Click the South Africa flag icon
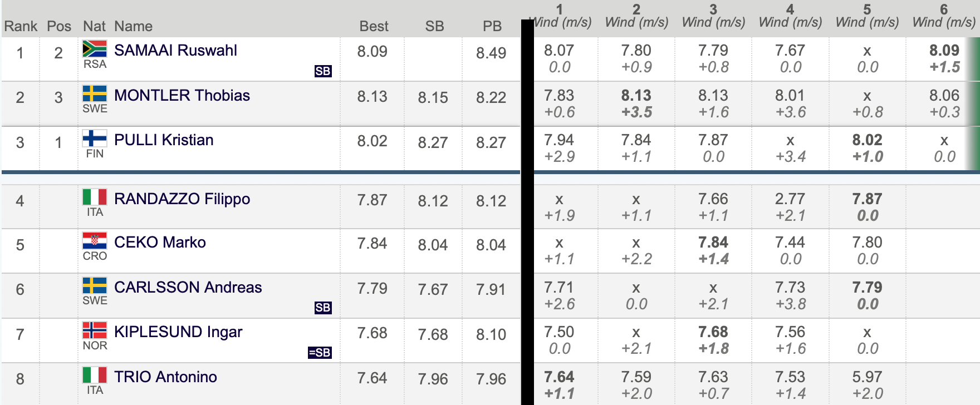Screen dimensions: 980x405 coord(95,49)
